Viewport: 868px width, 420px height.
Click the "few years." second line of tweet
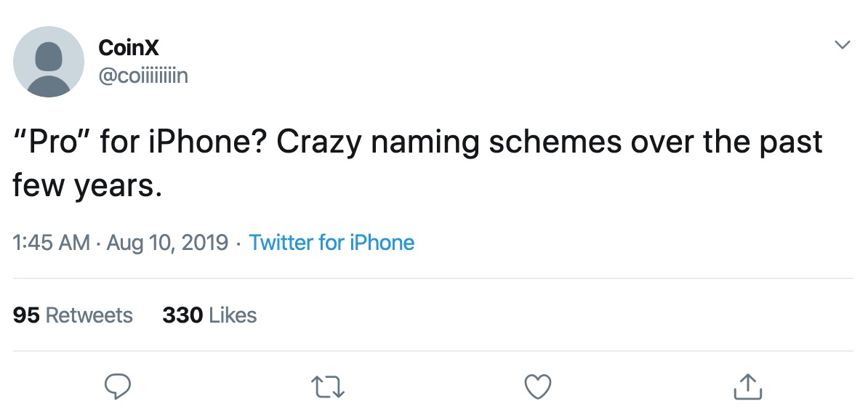(87, 186)
